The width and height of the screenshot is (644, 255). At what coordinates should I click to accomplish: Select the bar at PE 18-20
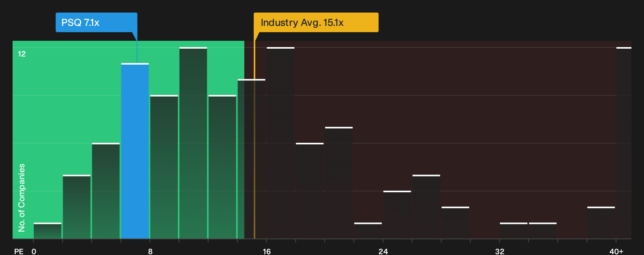[x=310, y=191]
